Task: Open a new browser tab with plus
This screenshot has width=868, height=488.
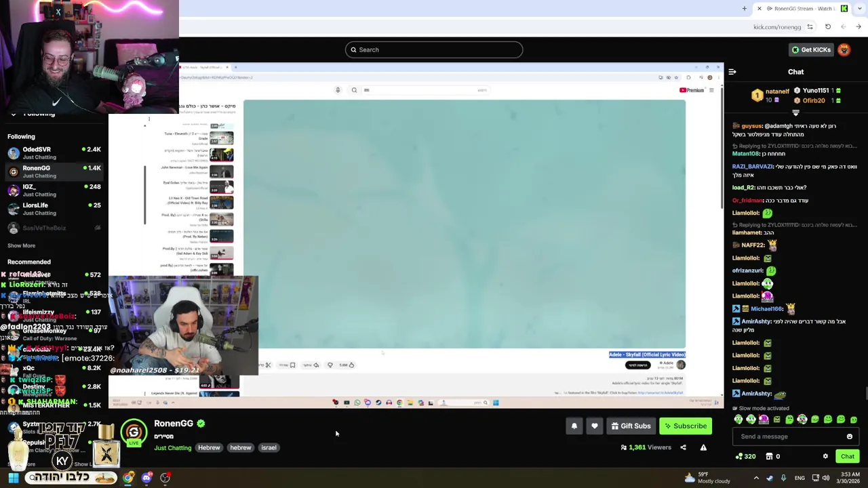Action: coord(745,9)
